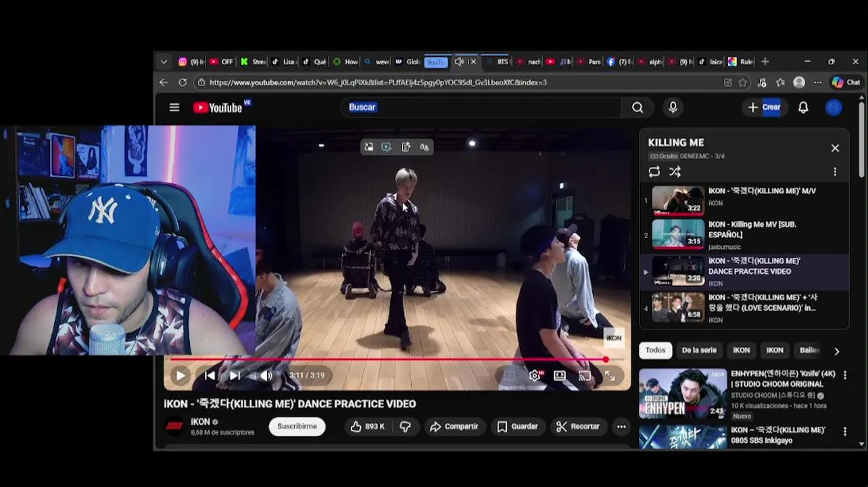Open the playlist three-dot options menu
The image size is (868, 487).
(x=835, y=172)
